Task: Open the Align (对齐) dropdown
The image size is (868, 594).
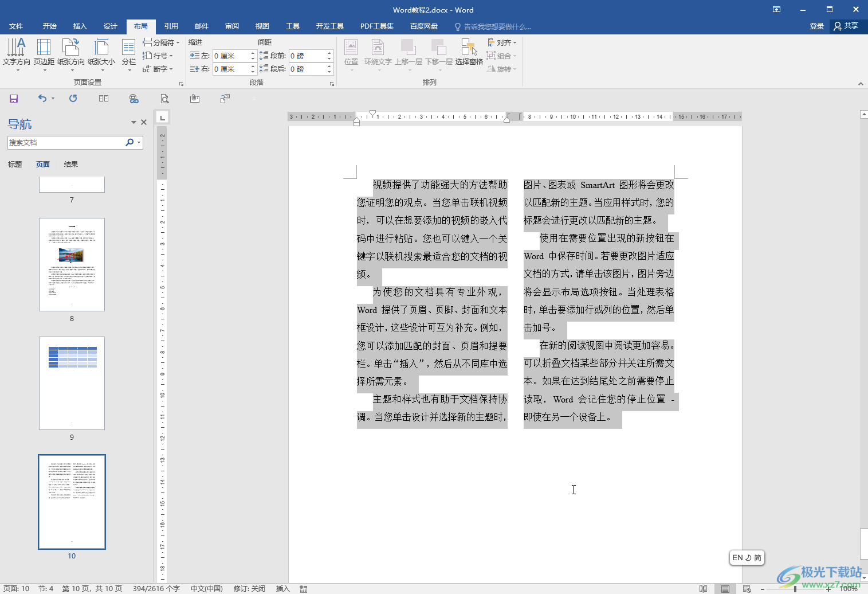Action: tap(502, 42)
